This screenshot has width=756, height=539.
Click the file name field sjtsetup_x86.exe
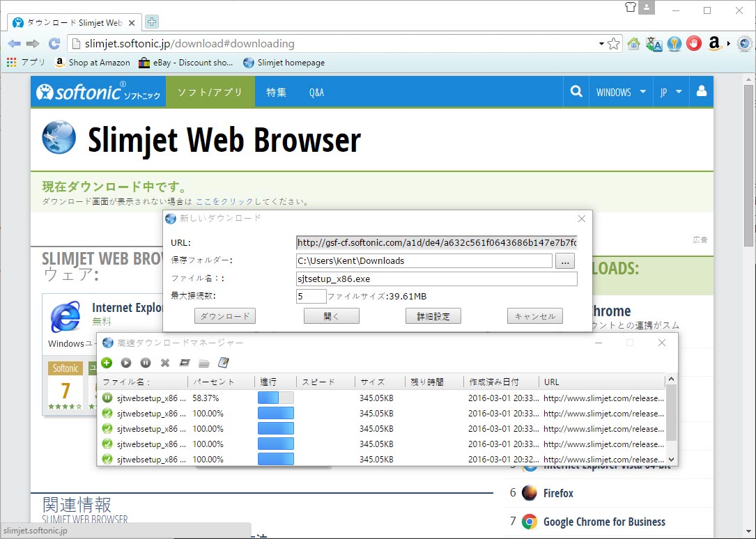pos(436,279)
